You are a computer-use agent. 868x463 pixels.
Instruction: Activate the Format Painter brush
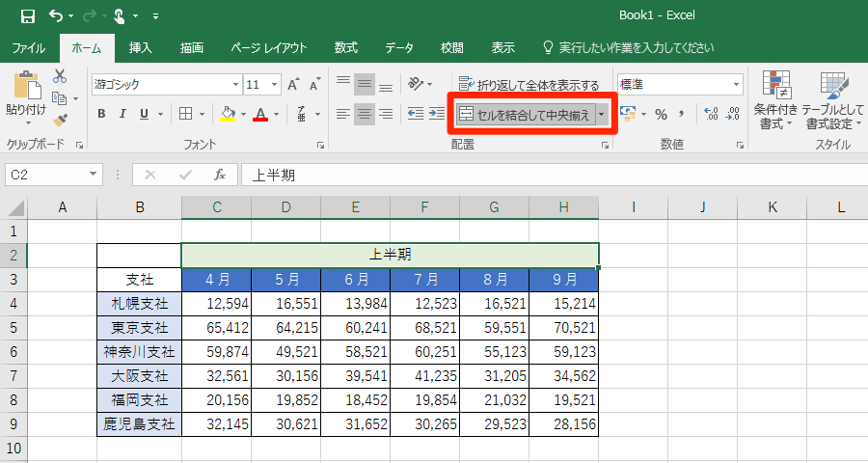(x=60, y=119)
